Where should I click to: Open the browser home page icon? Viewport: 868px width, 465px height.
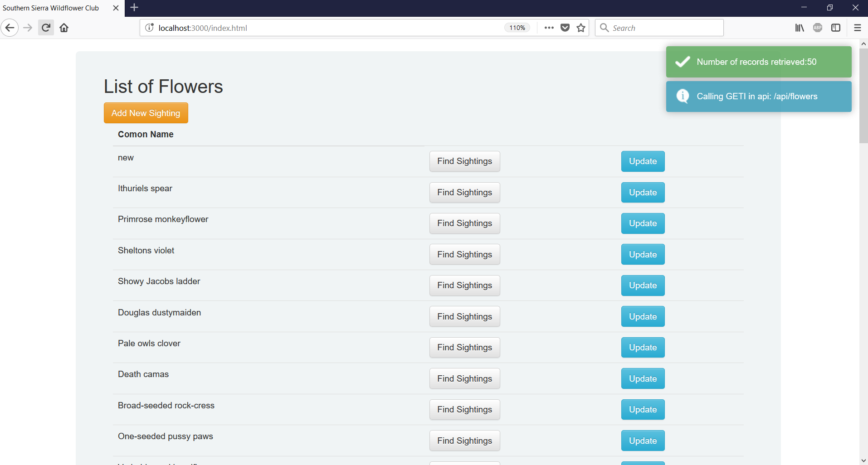64,28
